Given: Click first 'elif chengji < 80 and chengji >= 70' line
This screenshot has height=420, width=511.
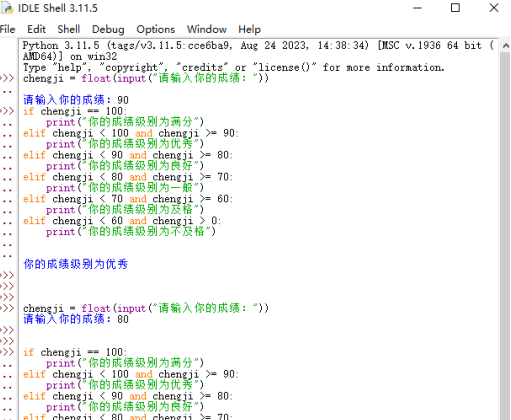Looking at the screenshot, I should pyautogui.click(x=128, y=177).
